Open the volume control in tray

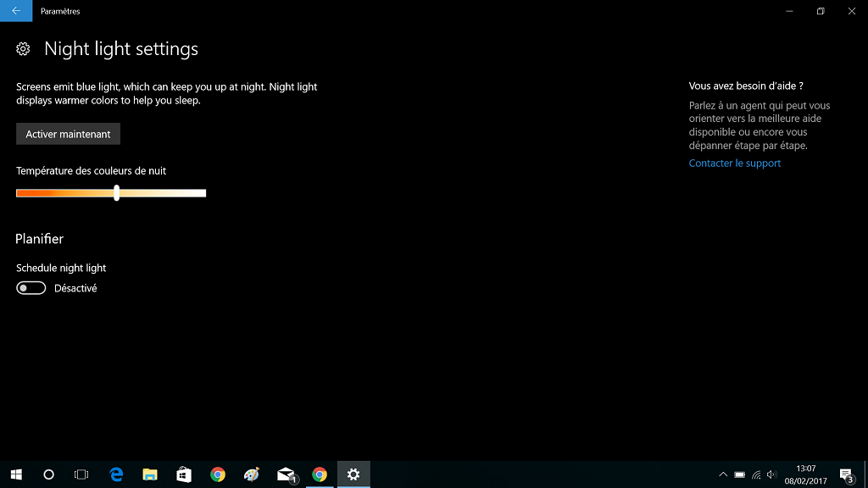coord(771,474)
